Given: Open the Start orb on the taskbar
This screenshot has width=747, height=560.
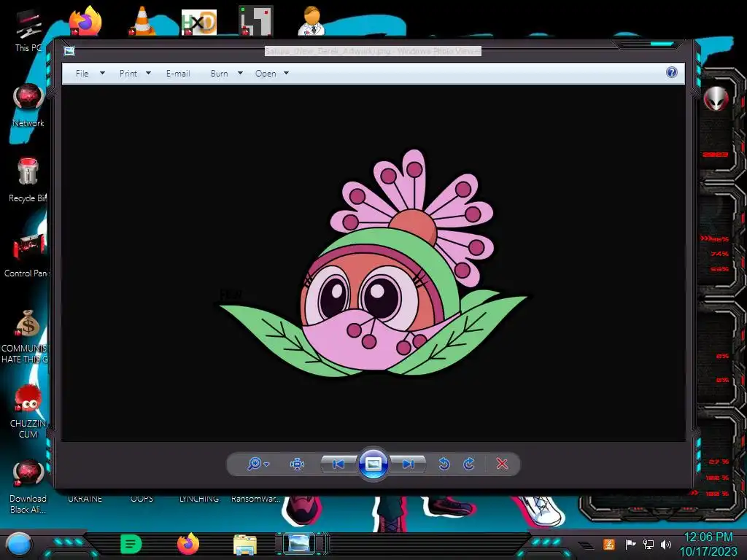Looking at the screenshot, I should click(x=18, y=545).
